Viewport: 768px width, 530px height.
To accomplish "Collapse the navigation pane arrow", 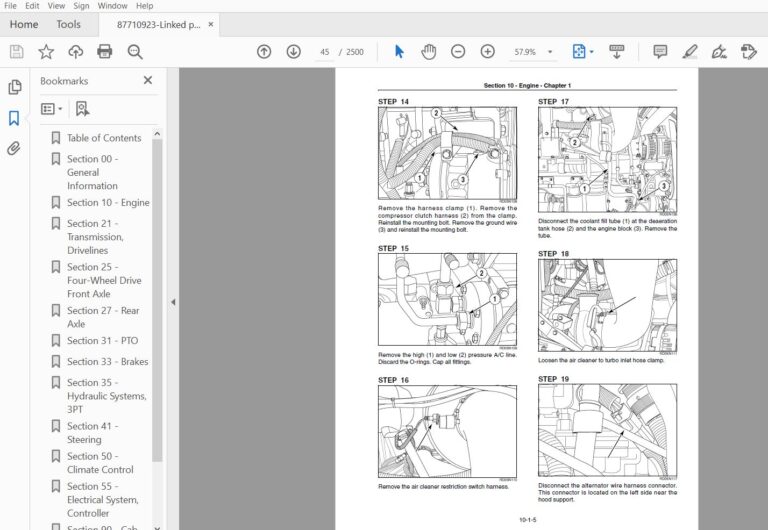I will point(173,302).
